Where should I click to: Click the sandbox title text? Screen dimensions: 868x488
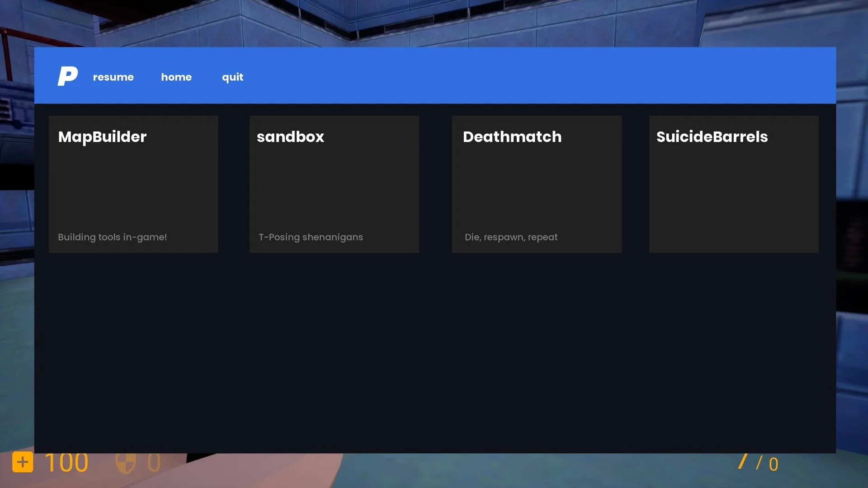tap(290, 137)
